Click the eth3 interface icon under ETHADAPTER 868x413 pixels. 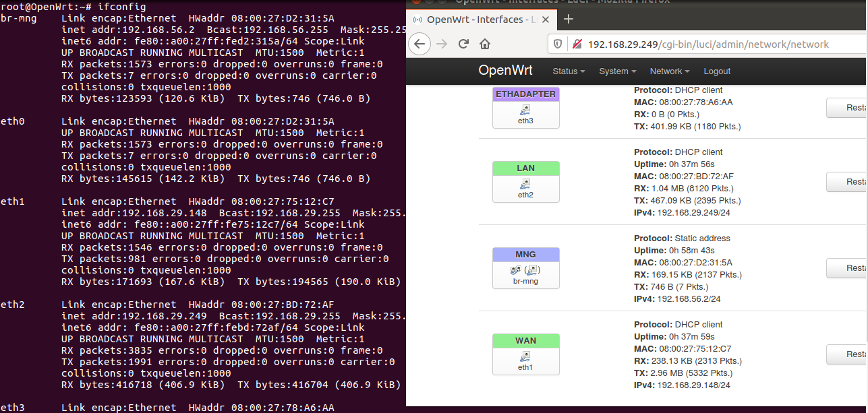[x=525, y=109]
